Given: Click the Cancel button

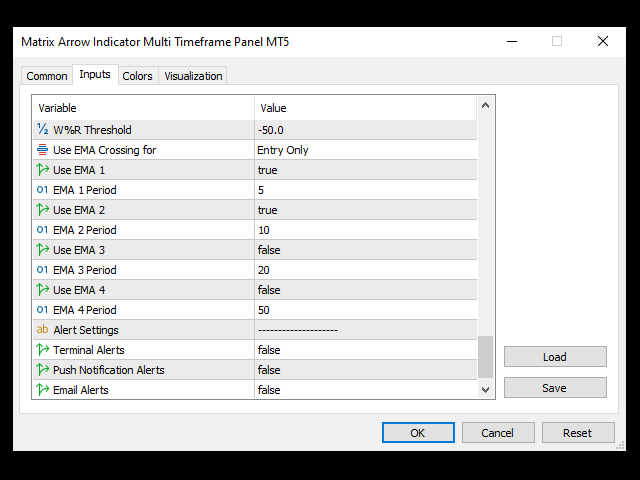Looking at the screenshot, I should click(498, 433).
